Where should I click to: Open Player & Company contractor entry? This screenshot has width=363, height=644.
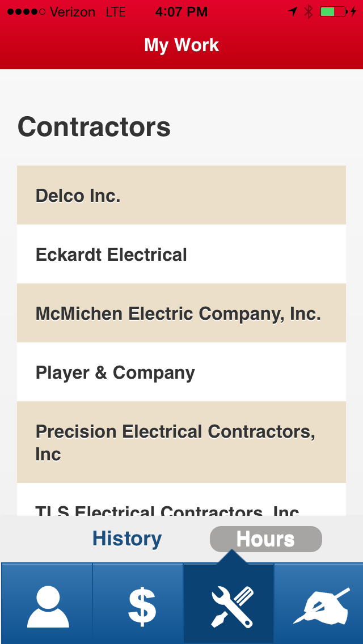181,372
